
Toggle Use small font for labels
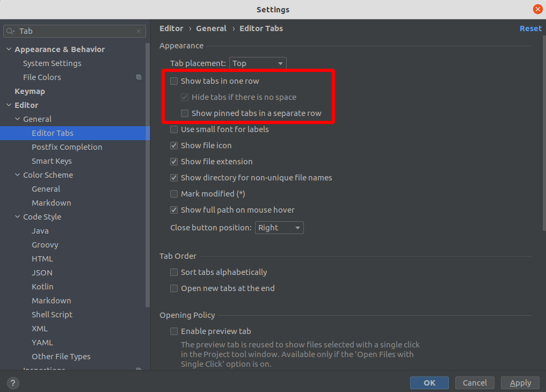point(174,129)
